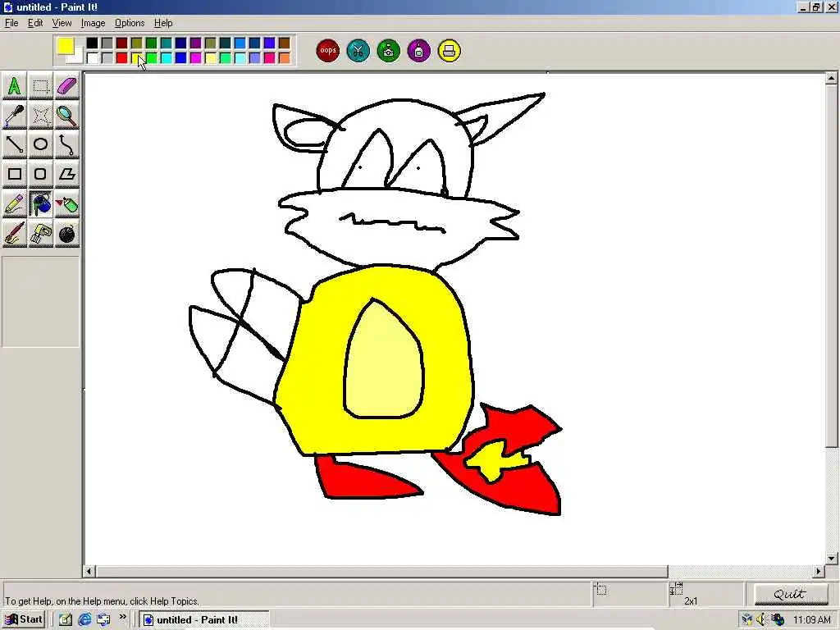840x630 pixels.
Task: Choose the curved line tool
Action: [67, 144]
